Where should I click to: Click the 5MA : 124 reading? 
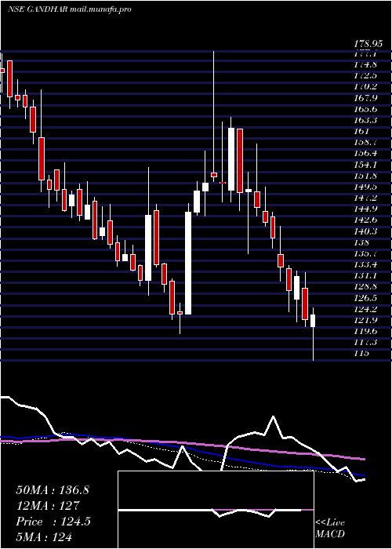(44, 536)
